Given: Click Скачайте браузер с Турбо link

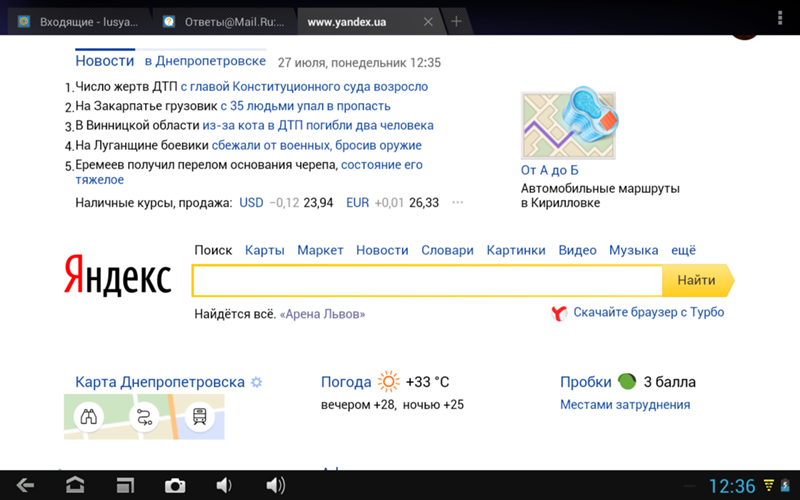Looking at the screenshot, I should 648,312.
